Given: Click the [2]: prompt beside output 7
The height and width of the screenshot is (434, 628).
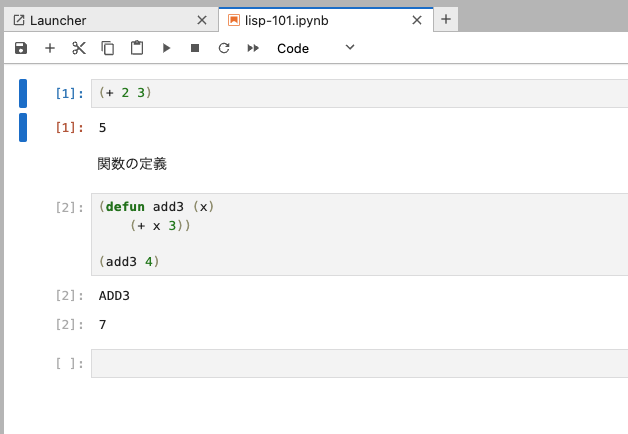Looking at the screenshot, I should pos(69,325).
